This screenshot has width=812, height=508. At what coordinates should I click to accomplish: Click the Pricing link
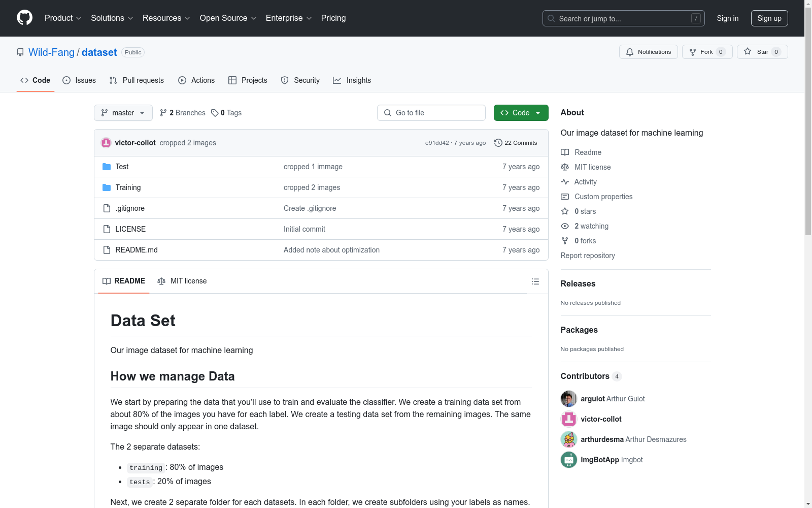333,18
